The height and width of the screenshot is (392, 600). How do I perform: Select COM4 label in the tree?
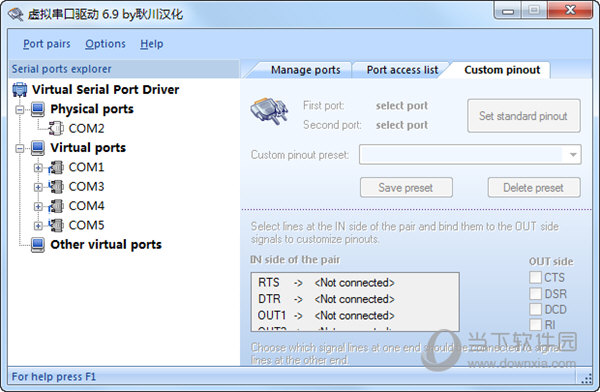[x=86, y=206]
